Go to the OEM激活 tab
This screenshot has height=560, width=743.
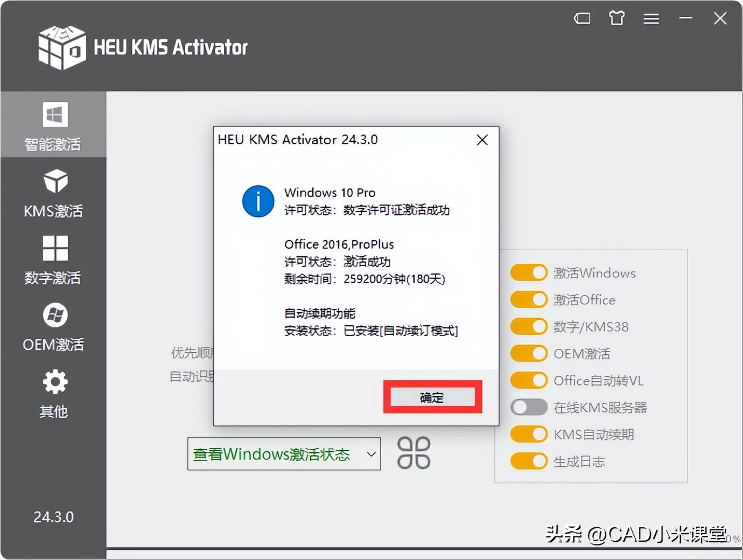pos(53,327)
